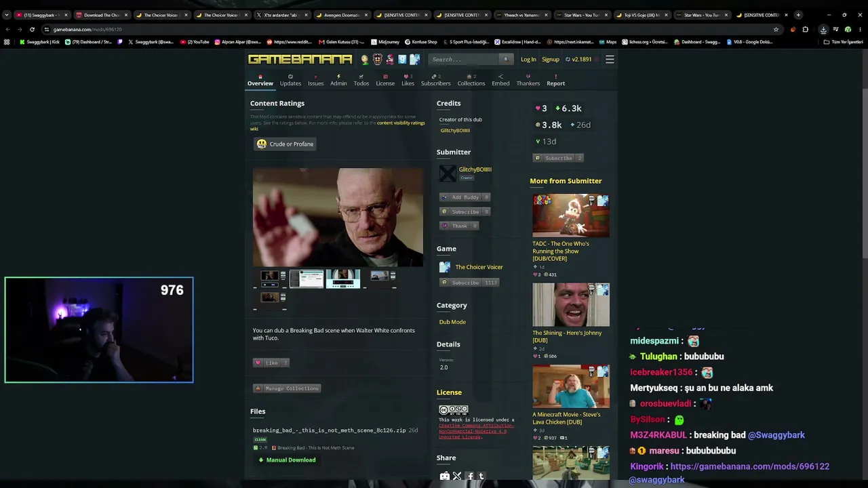The image size is (868, 488).
Task: Click the Add Buddy button
Action: point(465,197)
